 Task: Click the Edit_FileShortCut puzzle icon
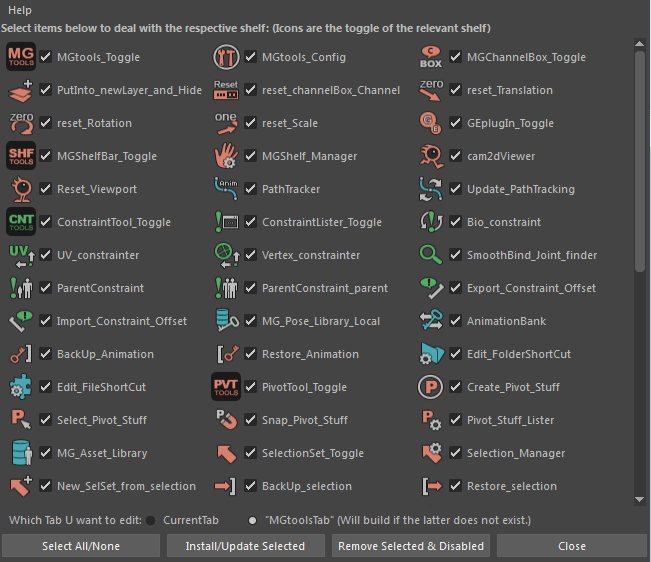coord(21,387)
